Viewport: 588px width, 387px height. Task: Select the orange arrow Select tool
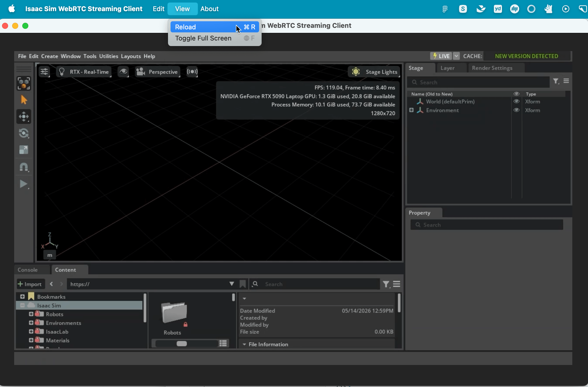click(x=24, y=100)
